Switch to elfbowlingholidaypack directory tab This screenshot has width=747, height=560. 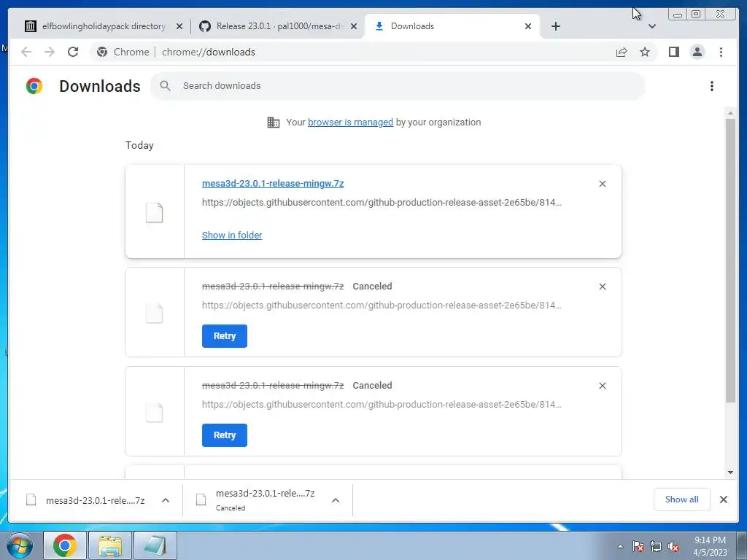tap(104, 26)
